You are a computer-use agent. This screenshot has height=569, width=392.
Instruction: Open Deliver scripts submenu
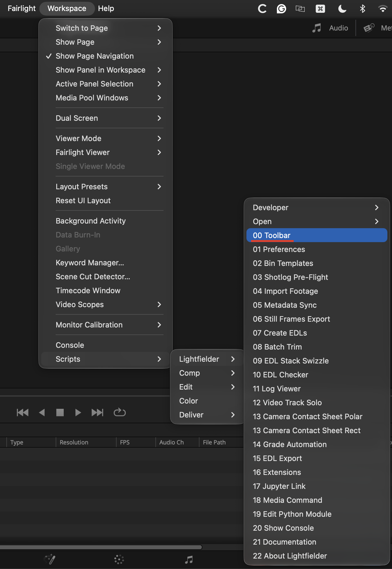click(x=207, y=415)
